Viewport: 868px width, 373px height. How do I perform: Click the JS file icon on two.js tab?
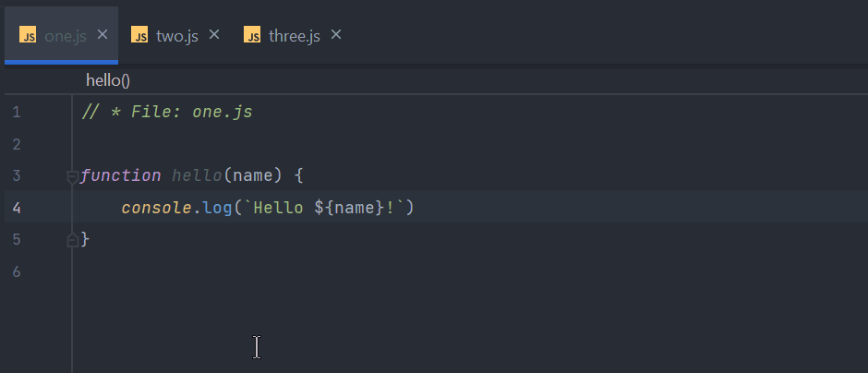[x=139, y=35]
